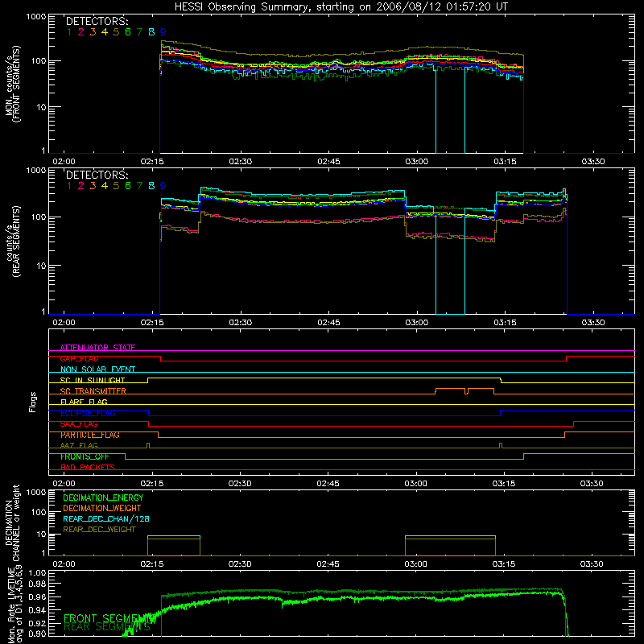Select green detector 6 in front segments legend
The width and height of the screenshot is (644, 644).
pyautogui.click(x=128, y=32)
